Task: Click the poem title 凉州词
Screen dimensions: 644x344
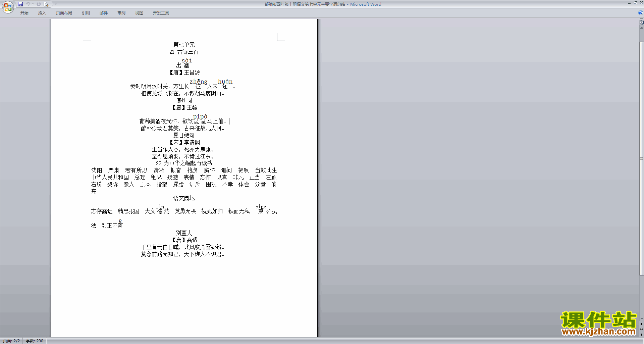Action: [x=184, y=100]
